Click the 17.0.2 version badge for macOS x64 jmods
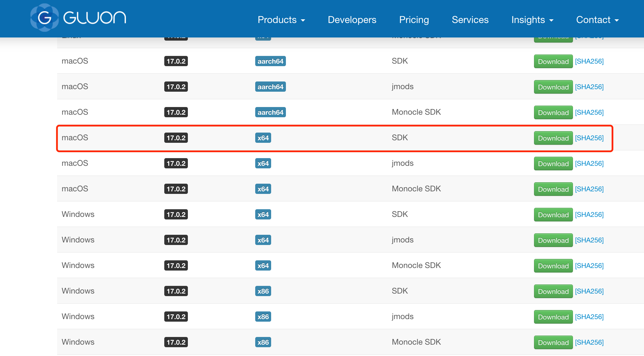The image size is (644, 356). [176, 164]
